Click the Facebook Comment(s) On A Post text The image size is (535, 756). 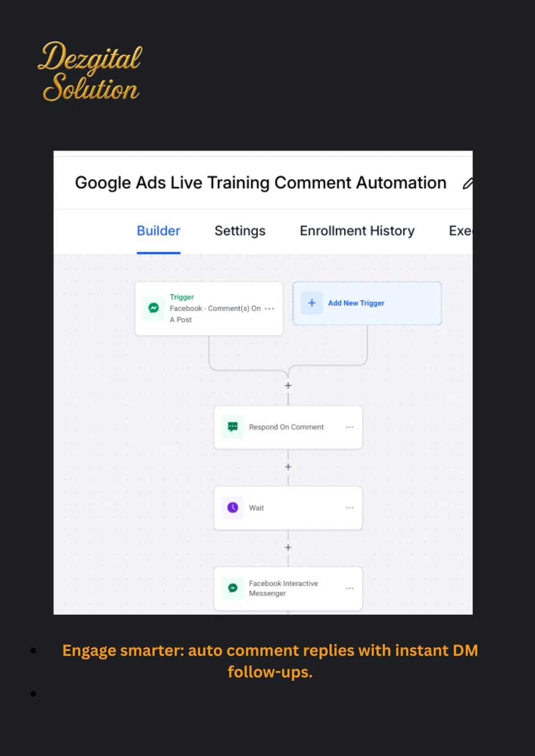(x=215, y=314)
